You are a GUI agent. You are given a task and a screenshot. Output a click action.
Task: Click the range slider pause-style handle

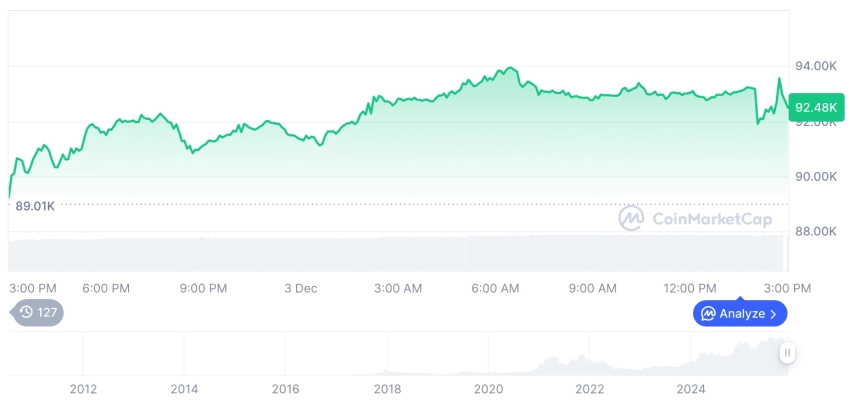coord(788,353)
